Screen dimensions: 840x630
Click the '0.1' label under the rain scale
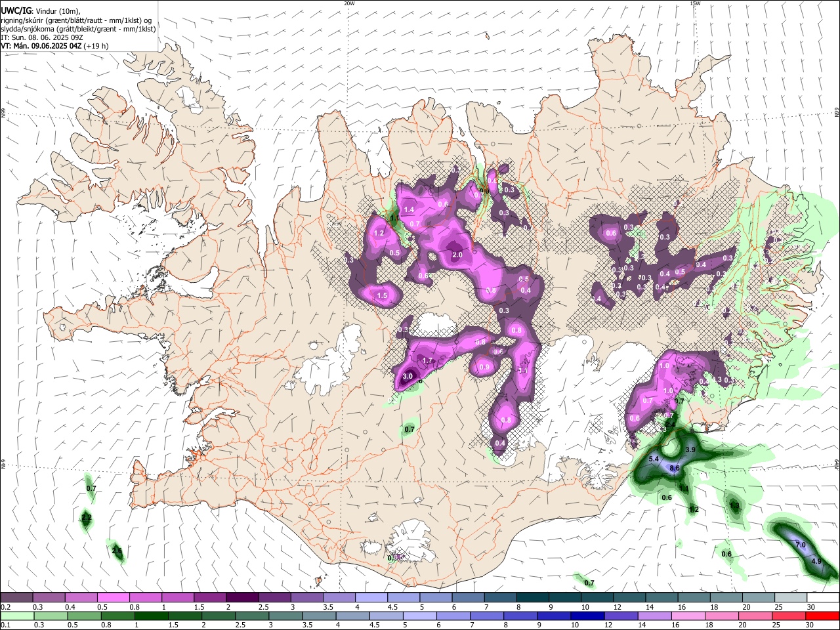point(5,625)
